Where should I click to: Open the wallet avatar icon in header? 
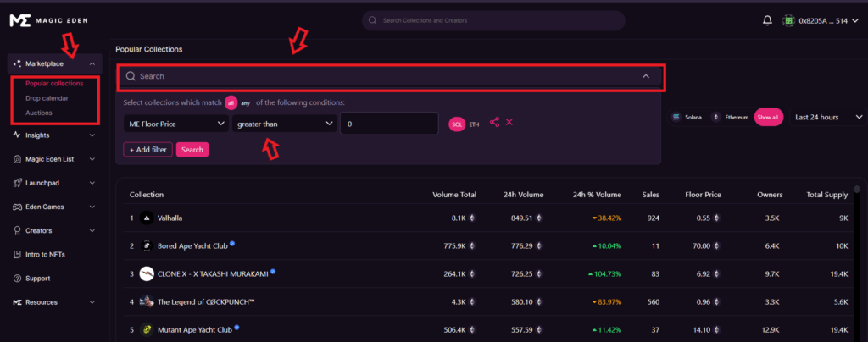coord(788,20)
